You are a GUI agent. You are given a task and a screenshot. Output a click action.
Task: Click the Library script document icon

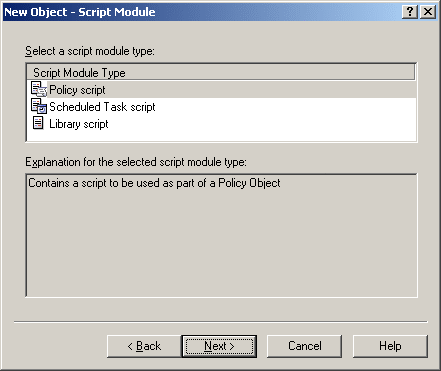(x=38, y=123)
